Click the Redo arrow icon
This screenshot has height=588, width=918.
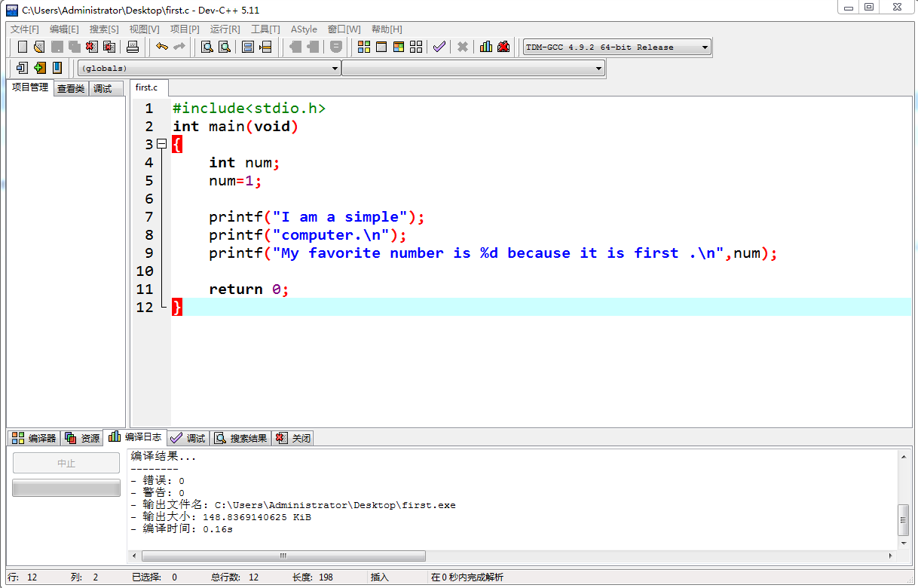(x=179, y=47)
